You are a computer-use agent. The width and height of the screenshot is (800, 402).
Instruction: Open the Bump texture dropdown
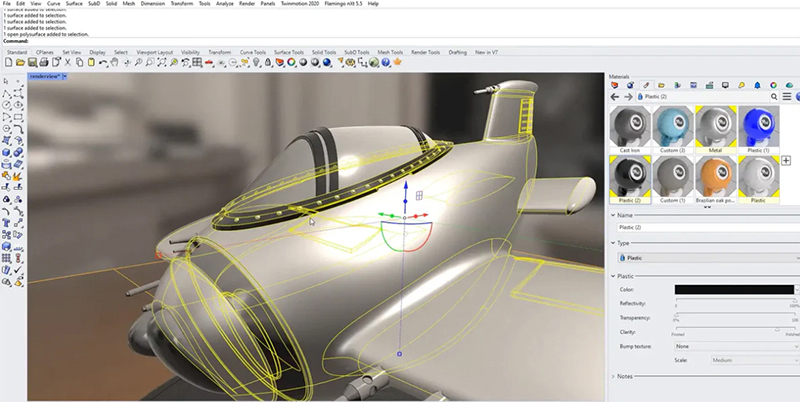pyautogui.click(x=736, y=344)
